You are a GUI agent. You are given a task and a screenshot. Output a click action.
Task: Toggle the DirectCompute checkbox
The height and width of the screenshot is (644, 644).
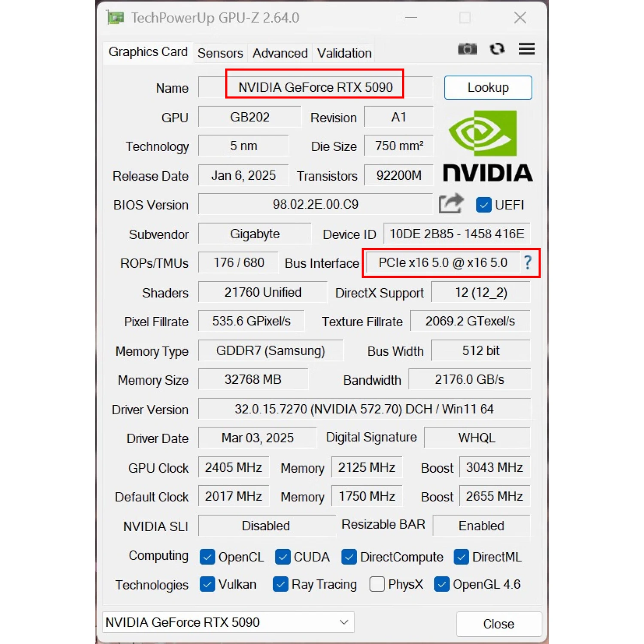pyautogui.click(x=349, y=557)
